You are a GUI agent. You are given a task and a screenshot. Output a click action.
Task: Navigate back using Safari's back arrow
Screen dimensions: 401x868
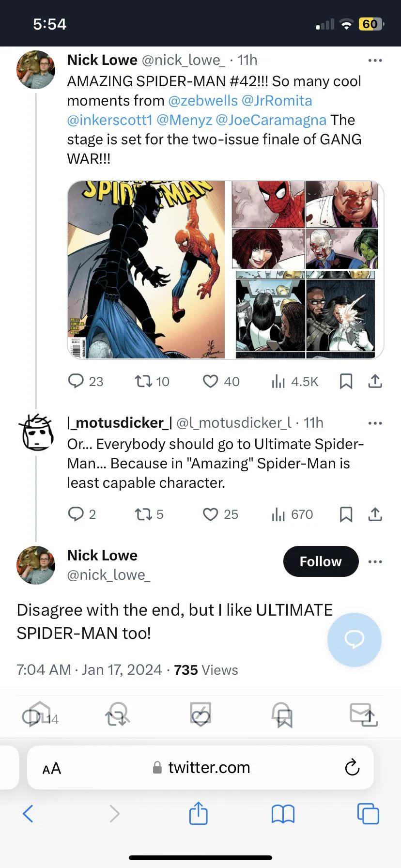click(x=28, y=814)
